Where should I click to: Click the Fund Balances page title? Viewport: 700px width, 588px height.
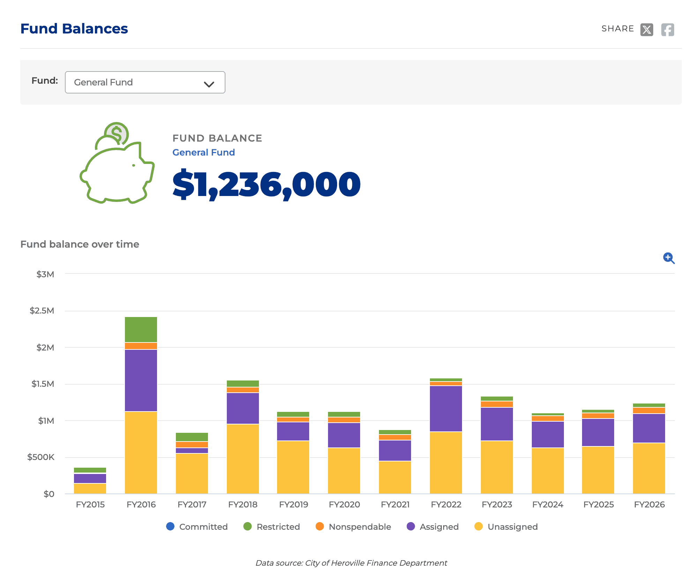74,29
